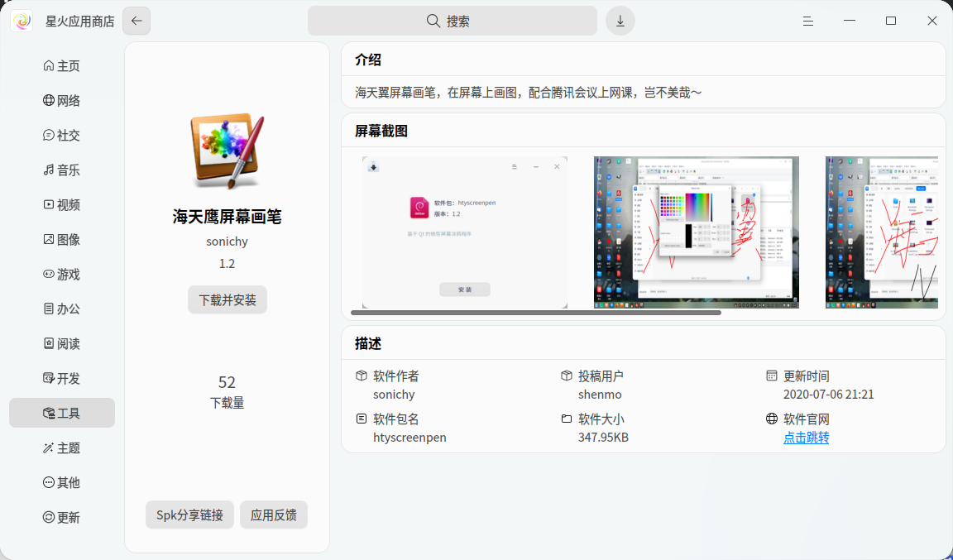Open the 音乐 music category
The height and width of the screenshot is (560, 953).
[x=62, y=170]
